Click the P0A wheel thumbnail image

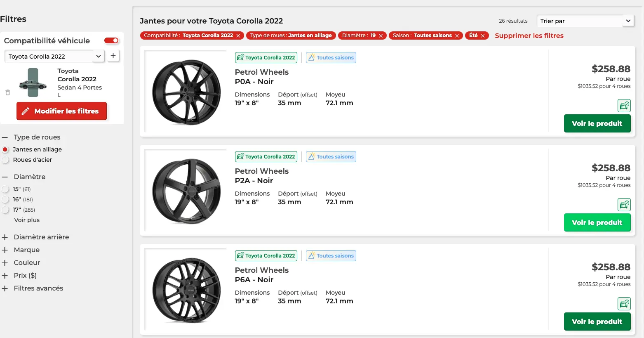(186, 92)
